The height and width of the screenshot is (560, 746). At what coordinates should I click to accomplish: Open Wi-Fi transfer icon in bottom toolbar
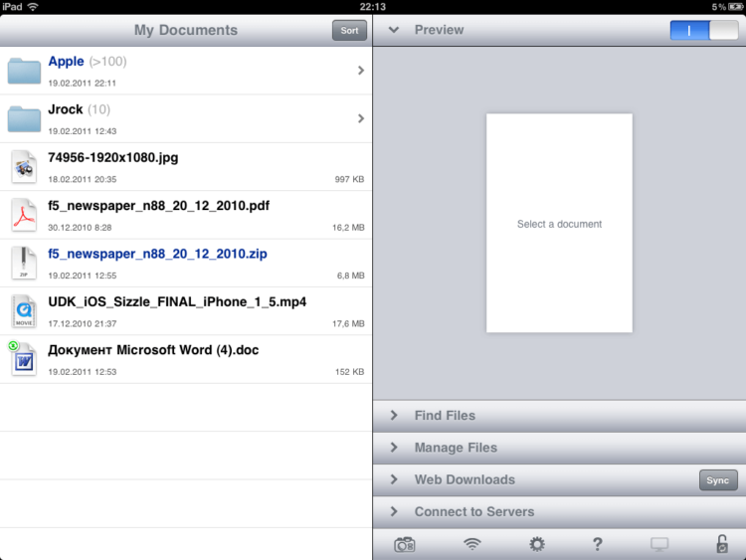(x=472, y=544)
